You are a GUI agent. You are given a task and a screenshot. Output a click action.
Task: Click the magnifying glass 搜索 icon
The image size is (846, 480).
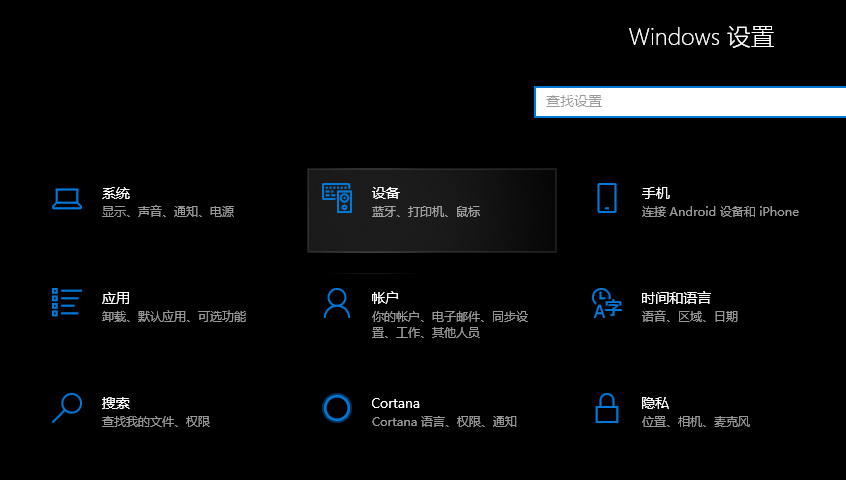coord(66,407)
